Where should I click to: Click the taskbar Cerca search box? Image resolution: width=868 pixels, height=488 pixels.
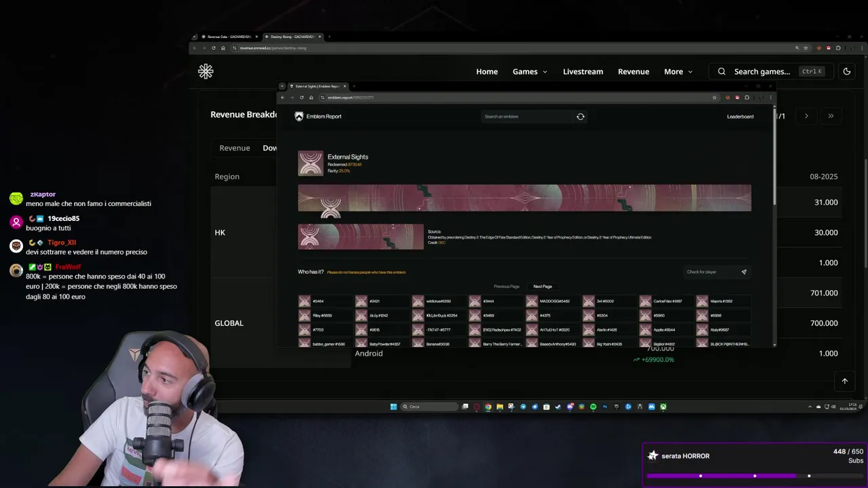click(x=429, y=407)
